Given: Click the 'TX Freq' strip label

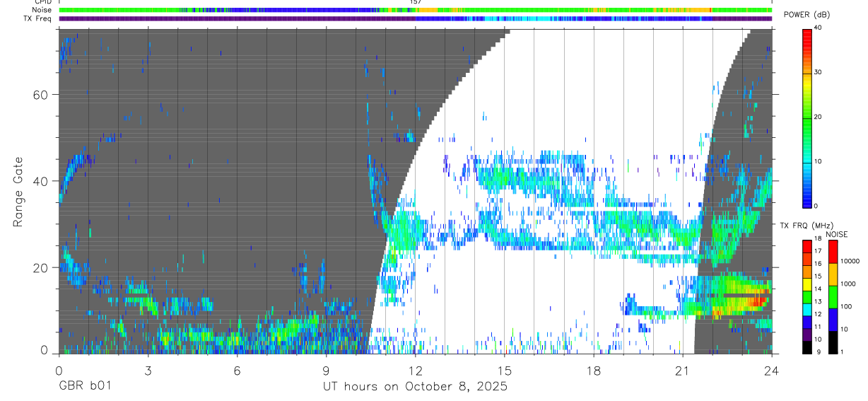Looking at the screenshot, I should [39, 18].
